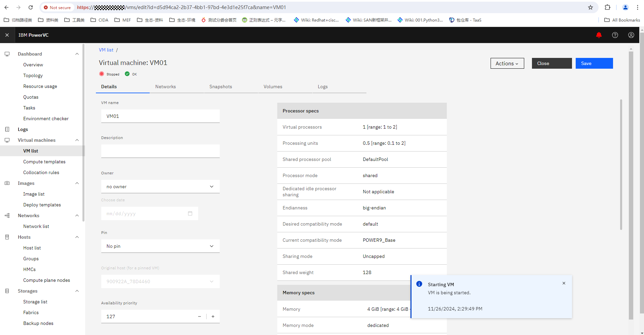644x335 pixels.
Task: Click the Networks icon in sidebar
Action: click(x=7, y=215)
